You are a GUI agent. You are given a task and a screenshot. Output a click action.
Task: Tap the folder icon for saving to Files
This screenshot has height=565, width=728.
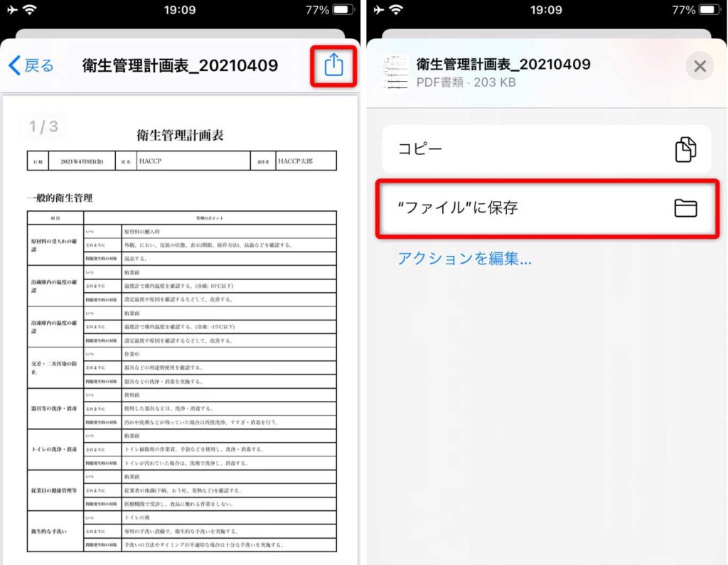(685, 208)
